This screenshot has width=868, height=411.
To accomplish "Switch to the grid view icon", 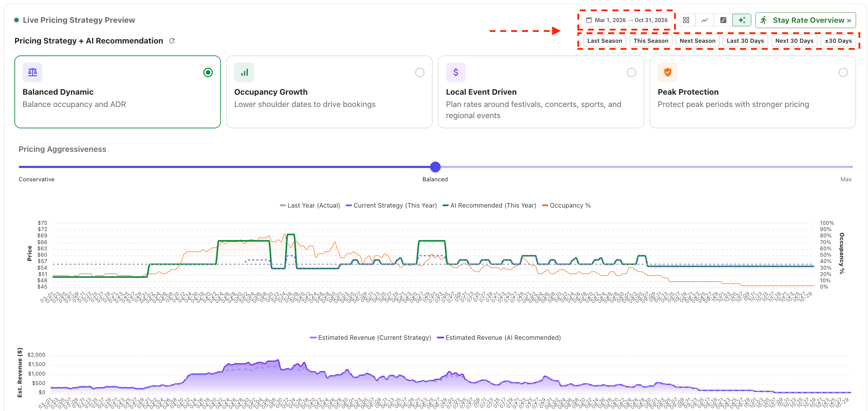I will (x=686, y=20).
